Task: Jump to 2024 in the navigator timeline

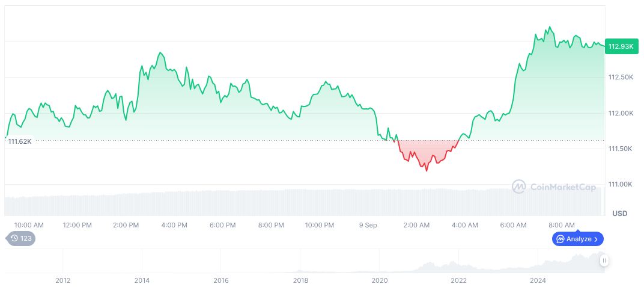Action: click(538, 280)
